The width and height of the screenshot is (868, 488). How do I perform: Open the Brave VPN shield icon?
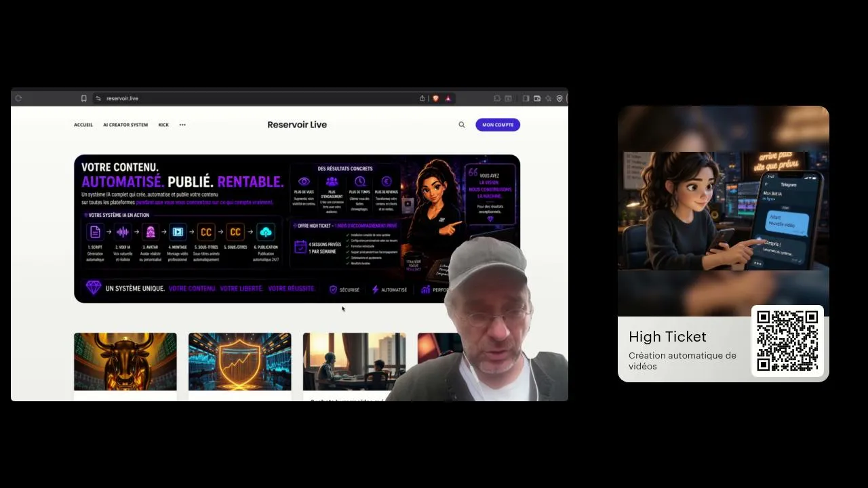point(559,98)
